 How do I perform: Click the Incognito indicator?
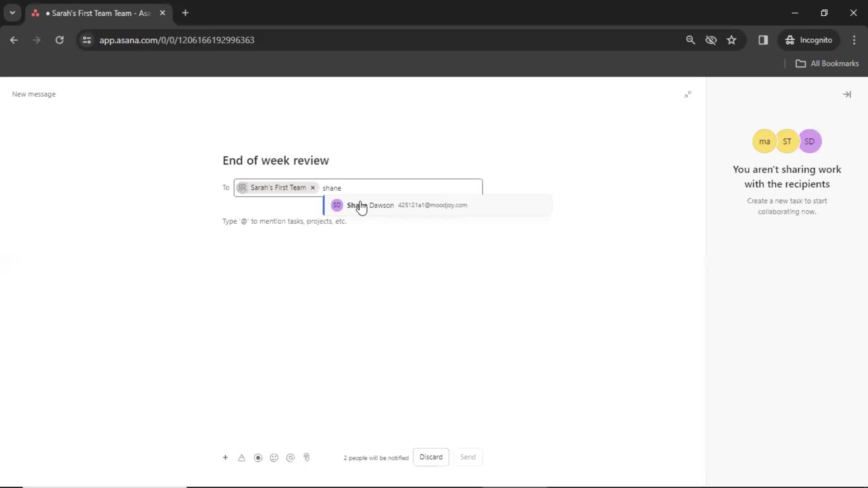click(x=809, y=40)
